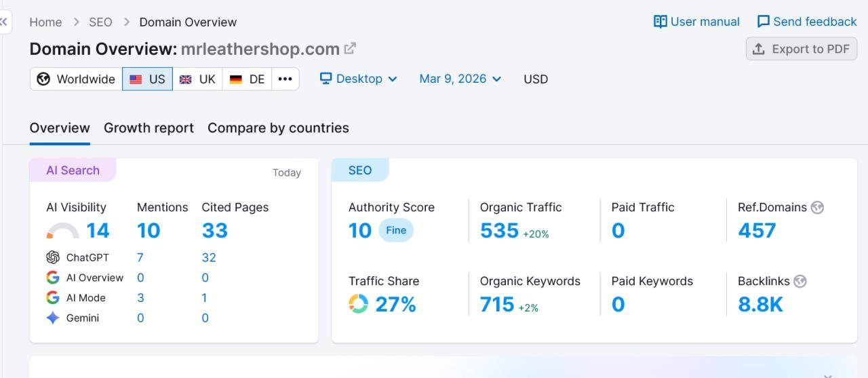Go to SEO breadcrumb
This screenshot has height=378, width=868.
pyautogui.click(x=100, y=22)
